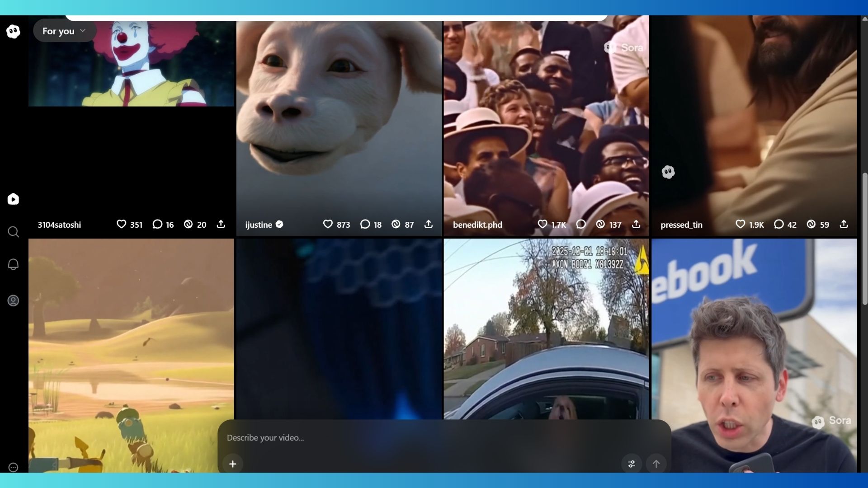Like the pressed_tin video
868x488 pixels.
740,224
